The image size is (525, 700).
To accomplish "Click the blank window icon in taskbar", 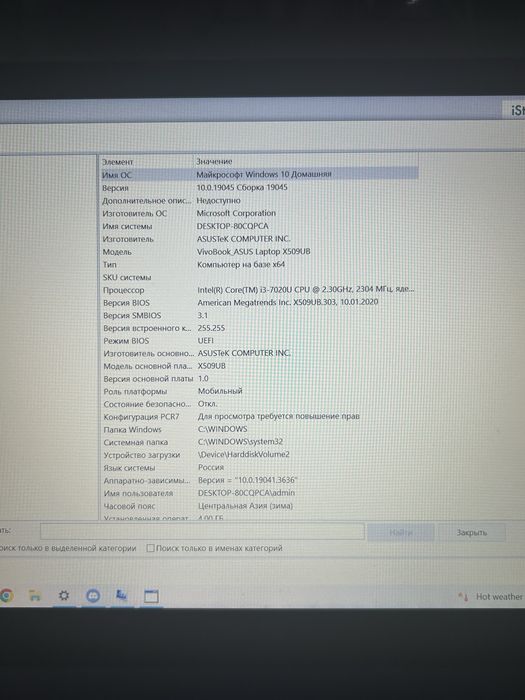I will point(151,596).
